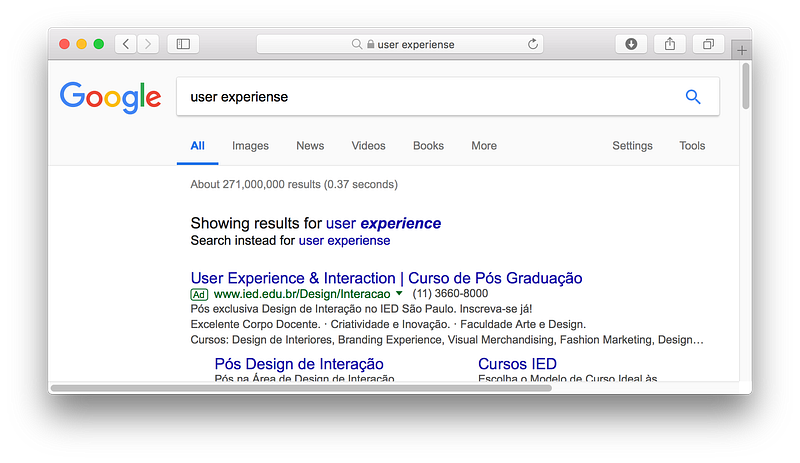Go forward with the Safari forward arrow
The width and height of the screenshot is (800, 463).
click(x=148, y=44)
